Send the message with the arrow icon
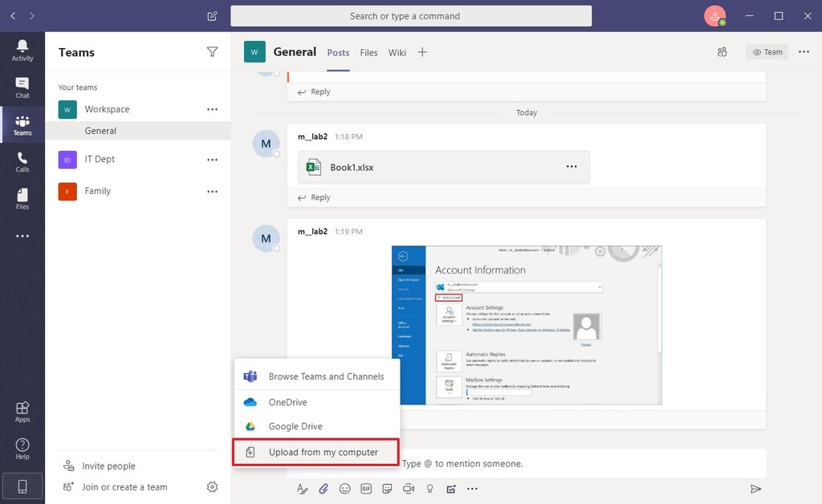 coord(755,488)
